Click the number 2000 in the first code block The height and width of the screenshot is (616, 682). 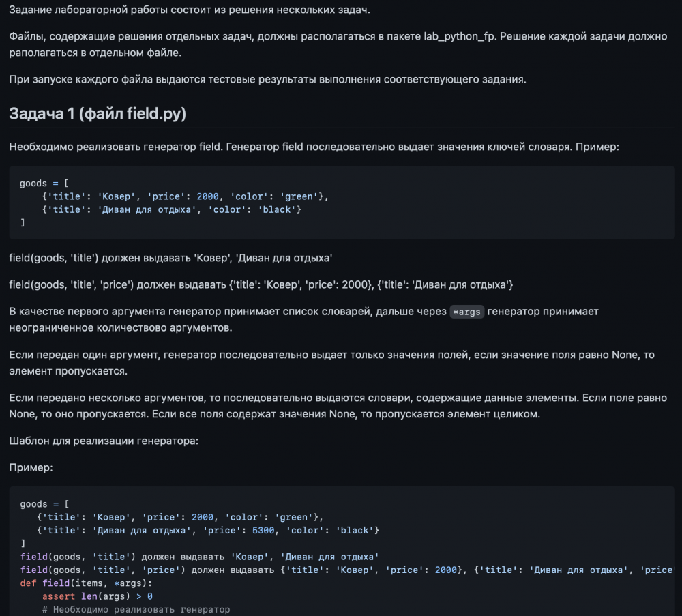[207, 196]
